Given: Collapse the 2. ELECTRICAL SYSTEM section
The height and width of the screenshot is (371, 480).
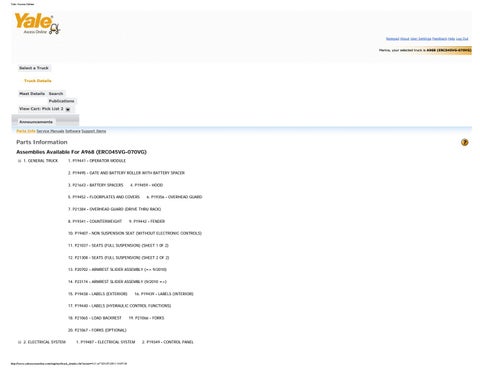Looking at the screenshot, I should 20,342.
